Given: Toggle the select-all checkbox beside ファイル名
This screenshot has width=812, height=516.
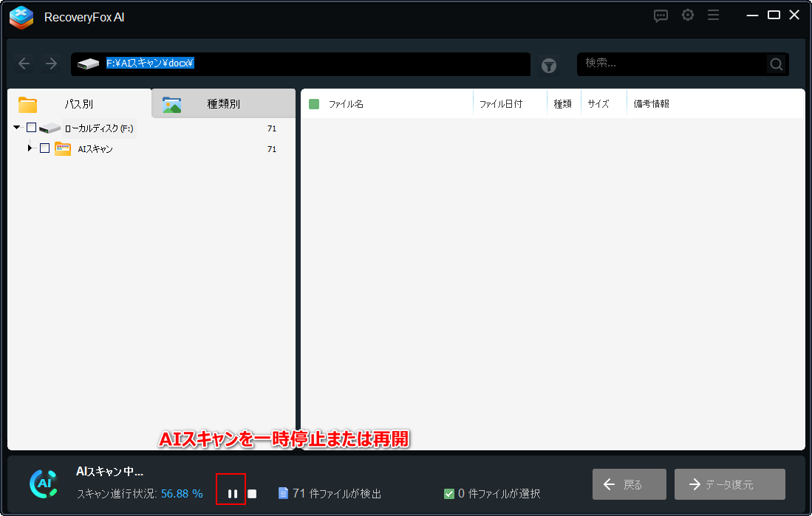Looking at the screenshot, I should 314,104.
